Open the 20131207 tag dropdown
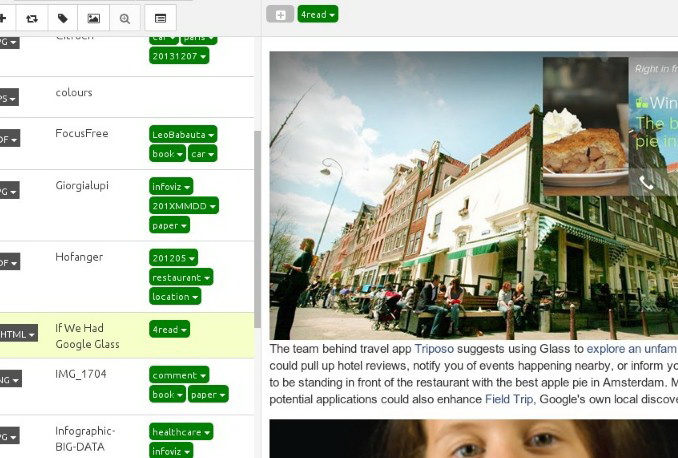The width and height of the screenshot is (678, 458). pyautogui.click(x=179, y=56)
